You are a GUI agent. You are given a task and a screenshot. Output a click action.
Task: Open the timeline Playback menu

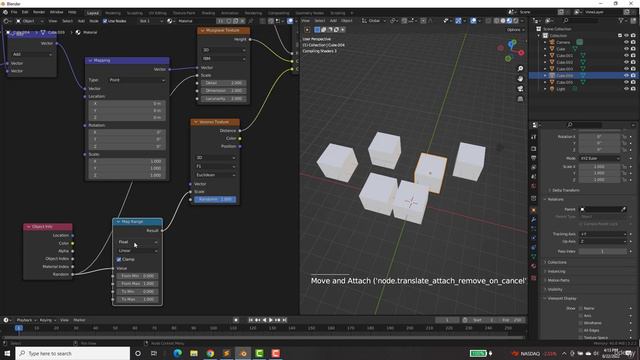tap(27, 320)
